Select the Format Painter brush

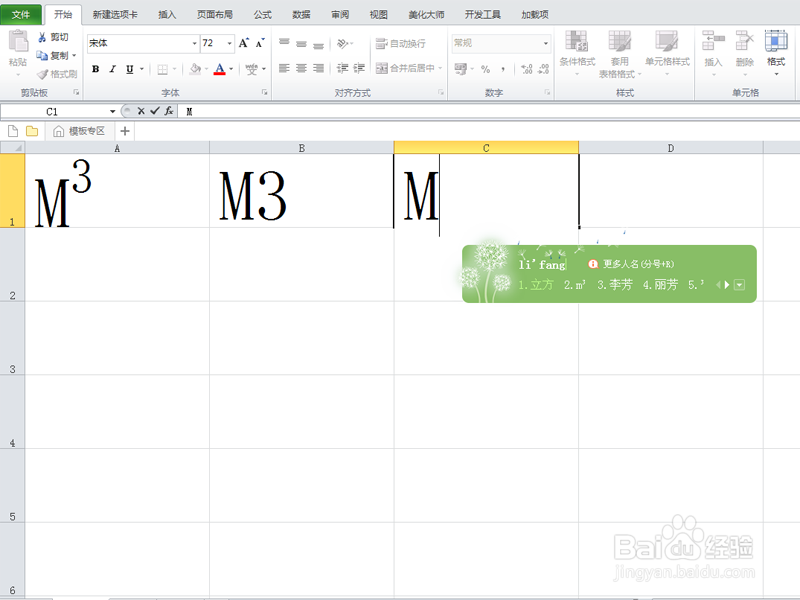43,74
